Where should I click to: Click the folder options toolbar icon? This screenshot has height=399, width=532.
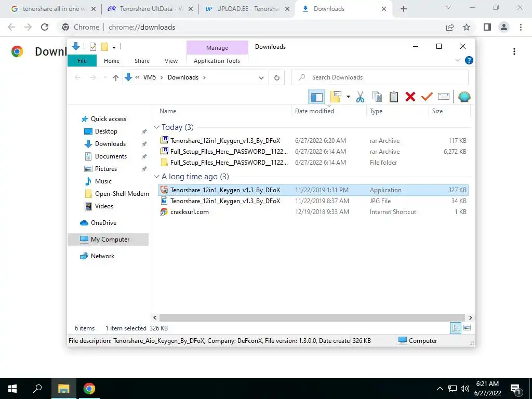(x=336, y=97)
